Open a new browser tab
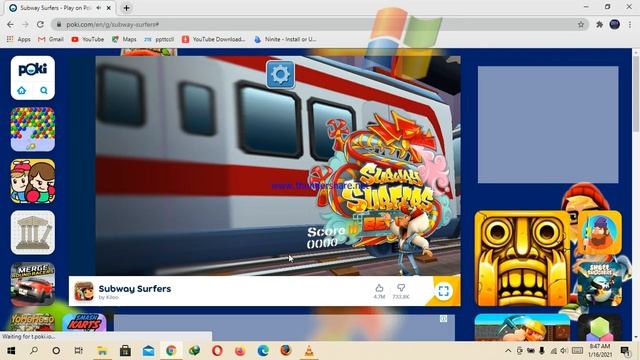 [x=127, y=8]
